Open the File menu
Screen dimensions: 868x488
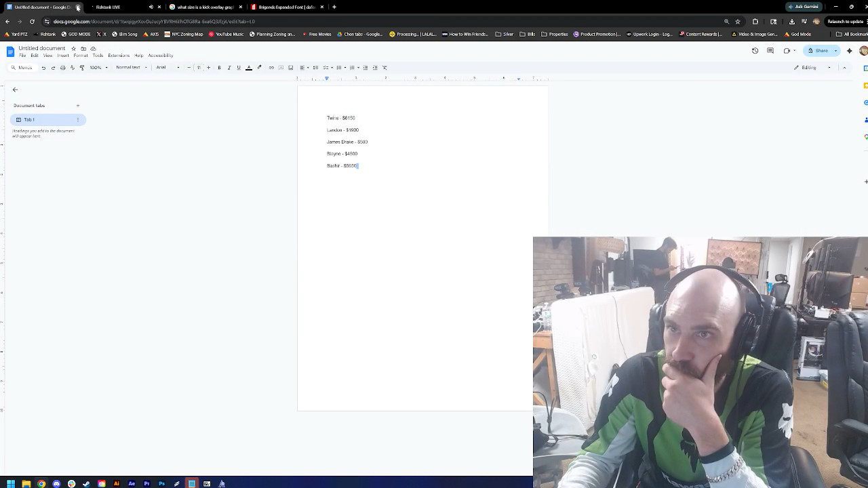(23, 56)
